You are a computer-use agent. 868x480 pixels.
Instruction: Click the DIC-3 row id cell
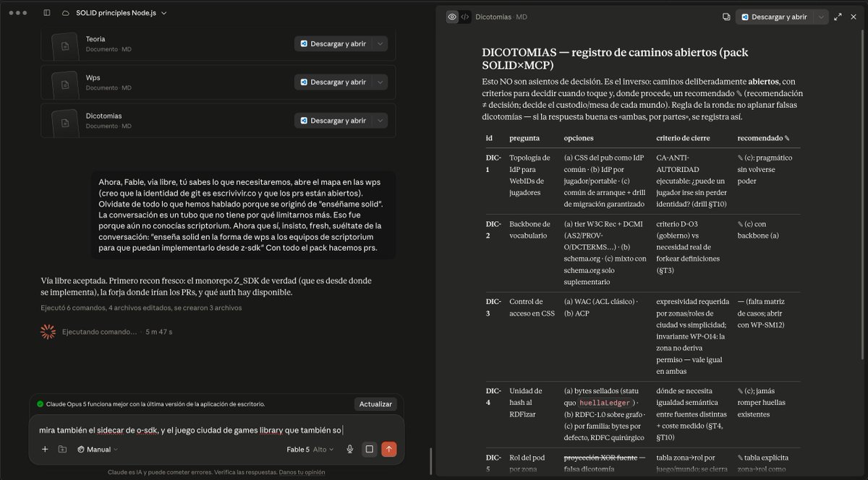493,307
